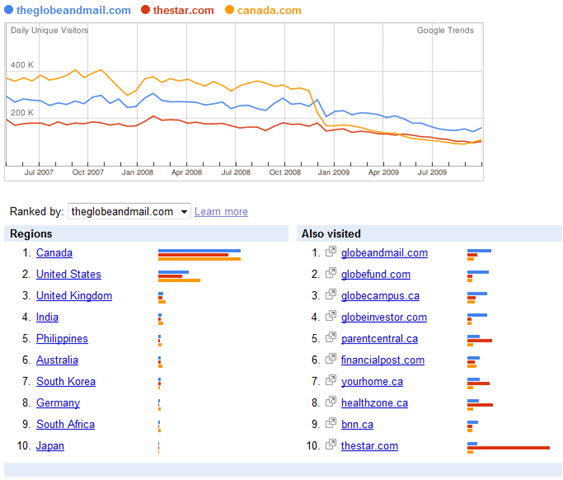The image size is (563, 480).
Task: Click the orange canada.com legend dot
Action: 229,10
